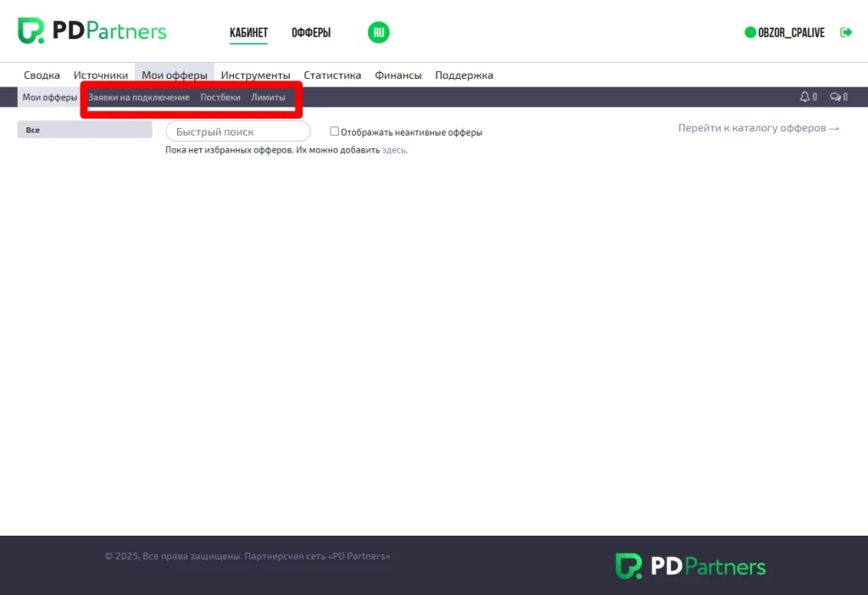Open messages chat bubble icon
The image size is (868, 595).
click(835, 97)
